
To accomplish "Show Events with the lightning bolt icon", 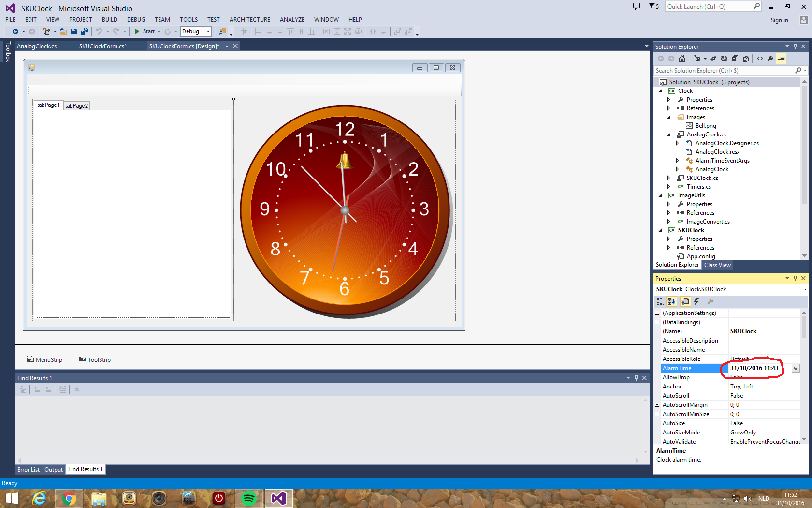I will [x=696, y=301].
